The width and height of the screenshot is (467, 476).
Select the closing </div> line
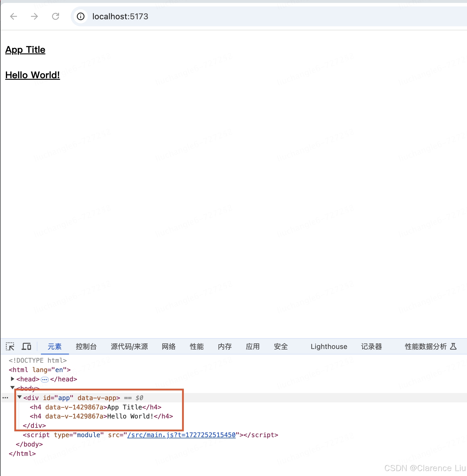pos(34,425)
